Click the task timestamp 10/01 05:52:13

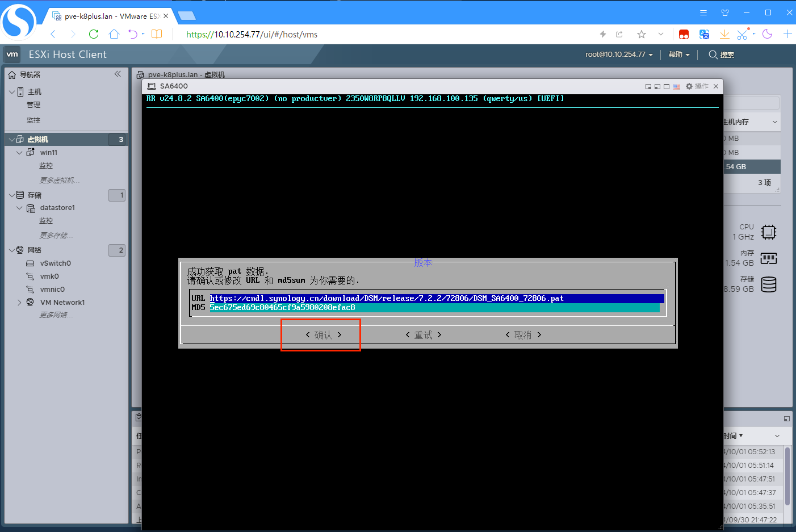point(749,452)
